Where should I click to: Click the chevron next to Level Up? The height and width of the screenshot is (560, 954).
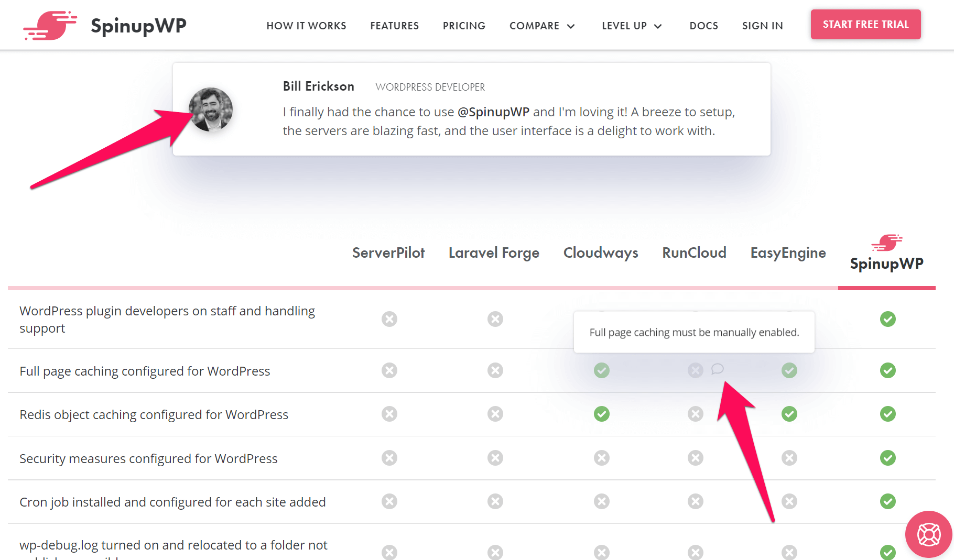click(658, 26)
